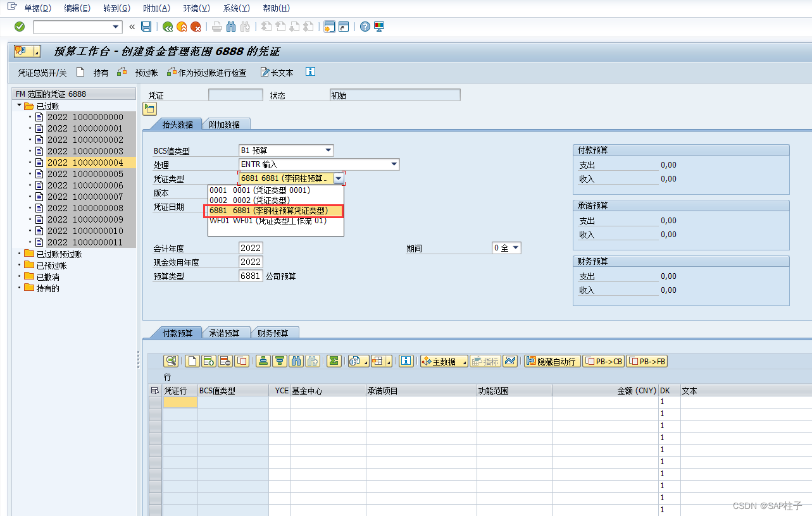Switch to the 附加数据 tab
Screen dimensions: 812x516
click(225, 125)
